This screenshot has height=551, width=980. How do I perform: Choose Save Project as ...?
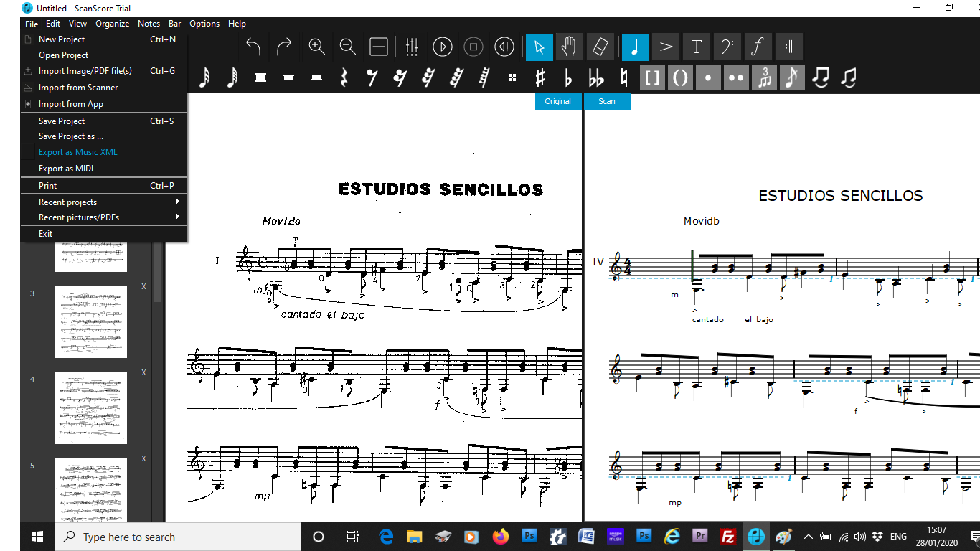tap(104, 136)
